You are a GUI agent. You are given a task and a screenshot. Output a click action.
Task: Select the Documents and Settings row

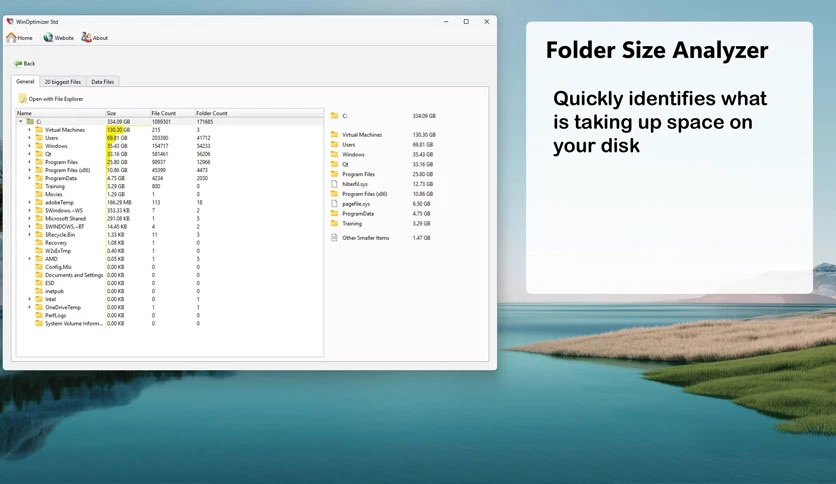coord(170,275)
